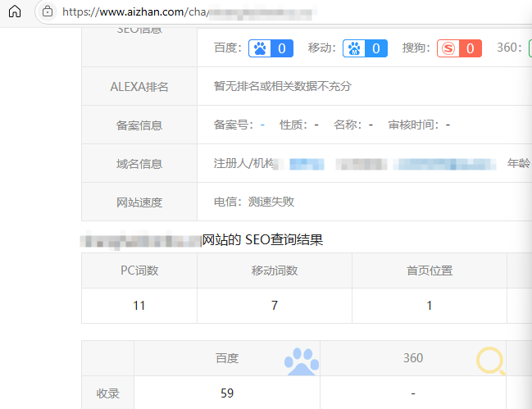This screenshot has height=409, width=532.
Task: Click the yellow 360 magnifier icon
Action: point(491,361)
